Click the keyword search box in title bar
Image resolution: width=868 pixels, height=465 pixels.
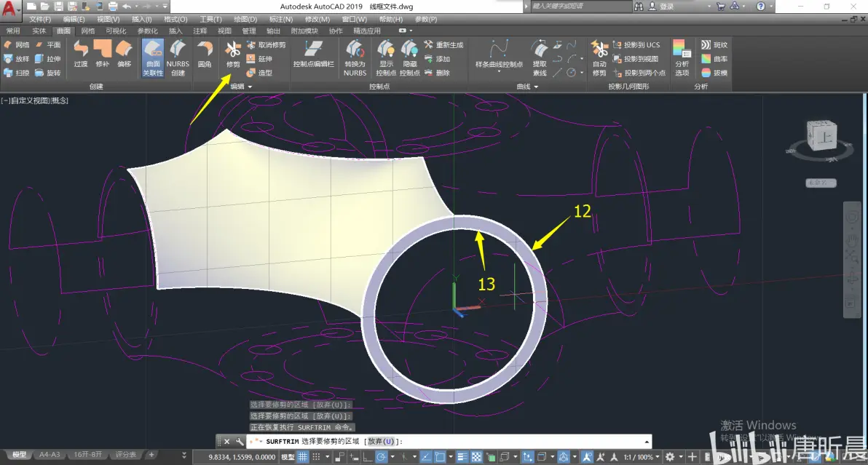[580, 6]
